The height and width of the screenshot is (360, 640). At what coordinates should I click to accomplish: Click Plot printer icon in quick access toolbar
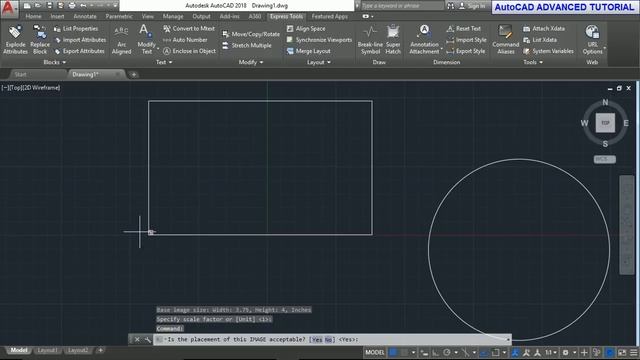point(72,6)
